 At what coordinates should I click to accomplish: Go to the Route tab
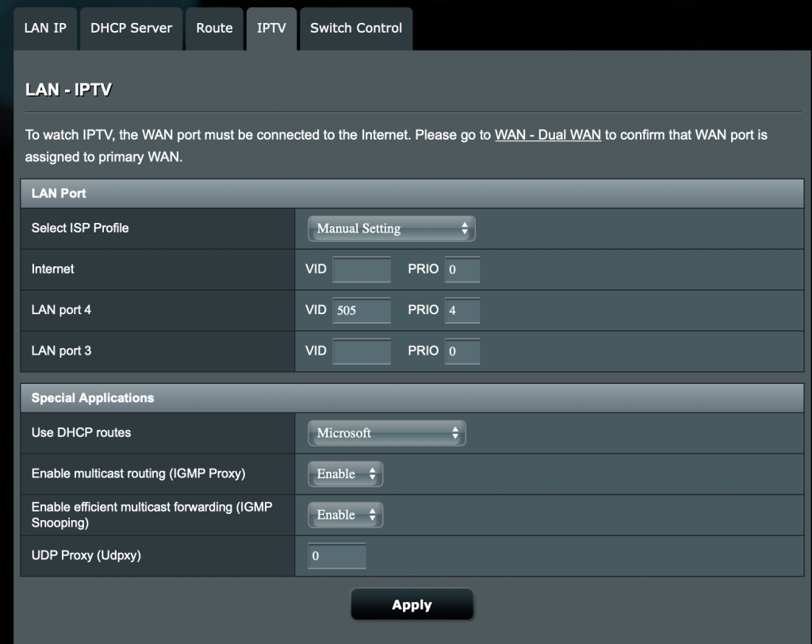point(214,29)
